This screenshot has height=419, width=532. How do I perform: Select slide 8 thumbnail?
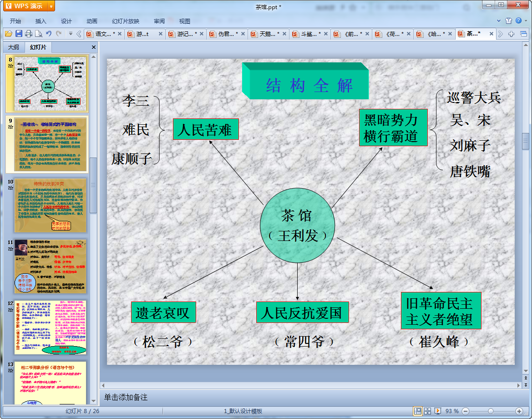50,83
